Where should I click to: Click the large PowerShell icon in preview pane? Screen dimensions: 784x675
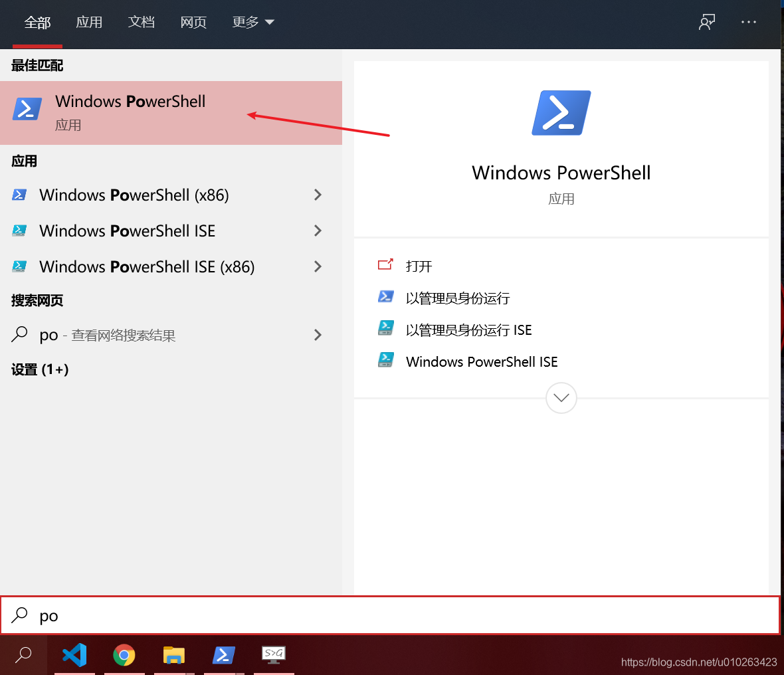coord(561,113)
